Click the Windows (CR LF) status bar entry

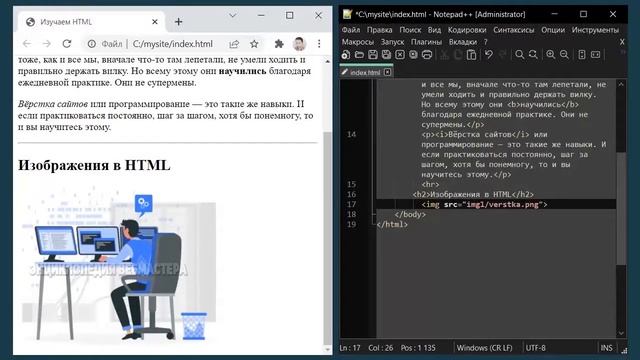pyautogui.click(x=484, y=348)
